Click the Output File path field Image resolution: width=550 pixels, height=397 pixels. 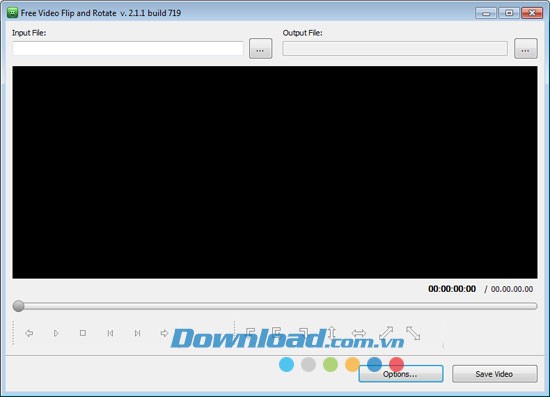(395, 48)
